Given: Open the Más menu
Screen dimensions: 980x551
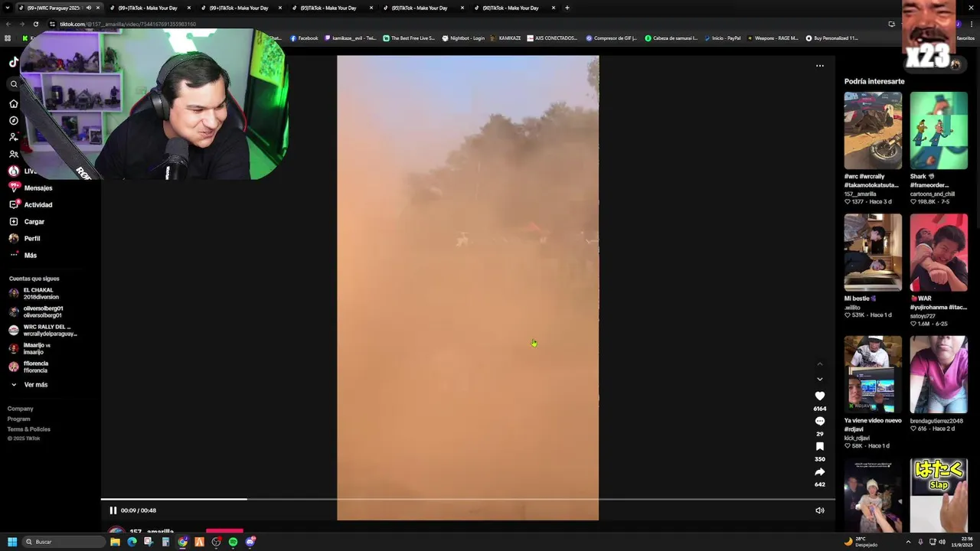Looking at the screenshot, I should click(x=23, y=256).
